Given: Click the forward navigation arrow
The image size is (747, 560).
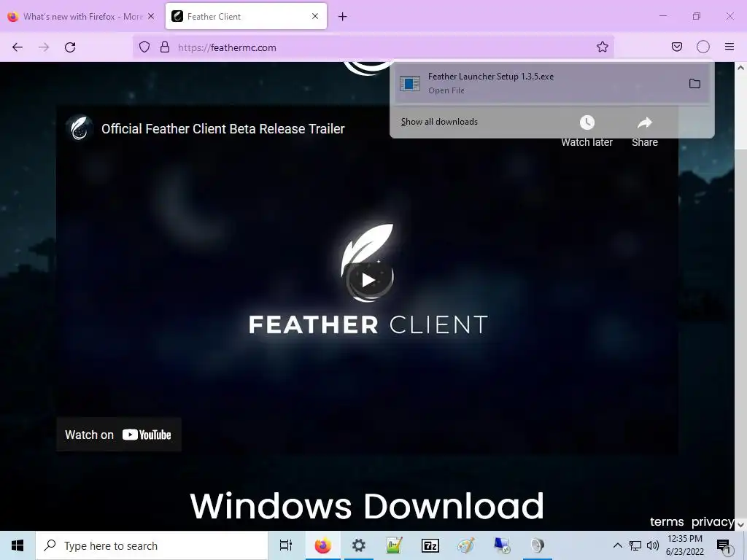Looking at the screenshot, I should pos(44,47).
